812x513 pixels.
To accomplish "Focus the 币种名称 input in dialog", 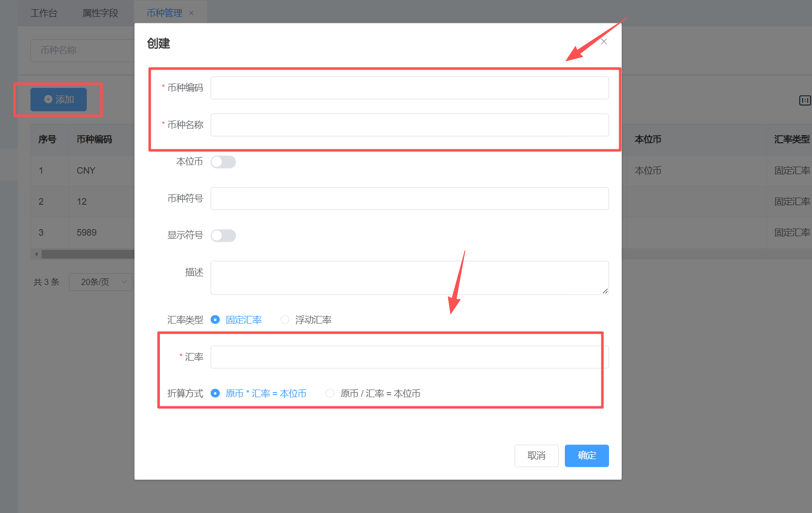I will point(409,125).
